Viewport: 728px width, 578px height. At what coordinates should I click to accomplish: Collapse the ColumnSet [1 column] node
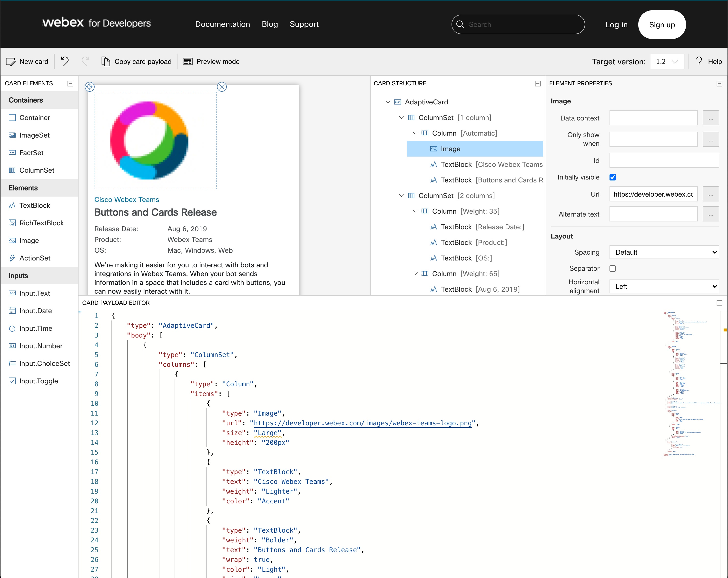click(402, 118)
